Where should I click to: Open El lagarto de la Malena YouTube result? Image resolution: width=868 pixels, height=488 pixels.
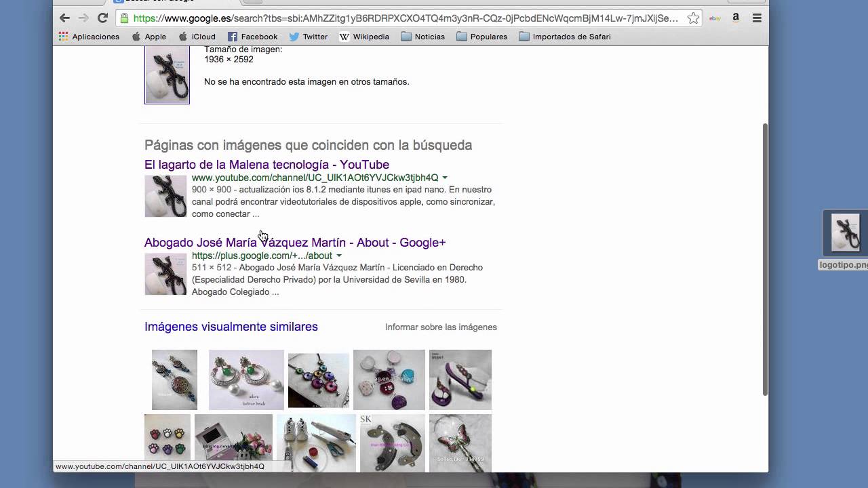267,165
